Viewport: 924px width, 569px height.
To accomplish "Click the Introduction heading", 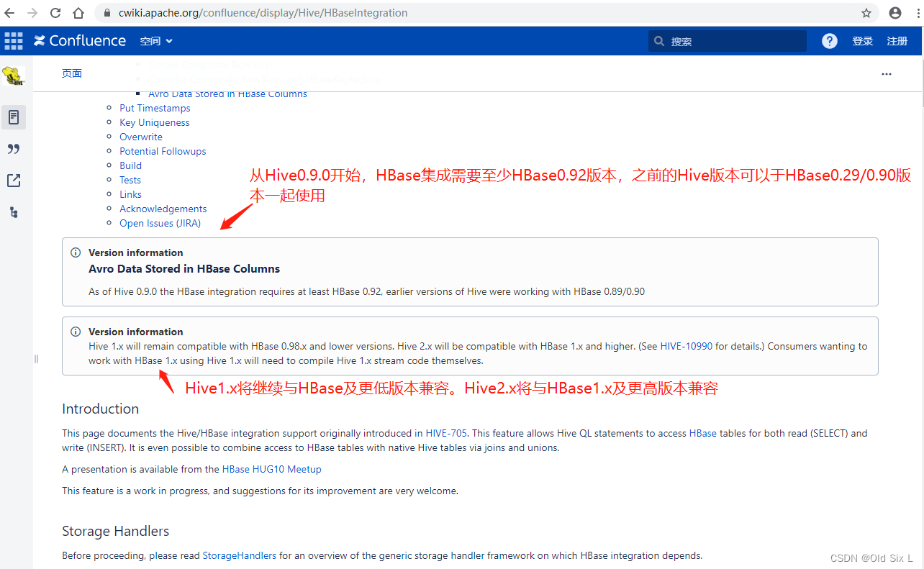I will (x=100, y=409).
